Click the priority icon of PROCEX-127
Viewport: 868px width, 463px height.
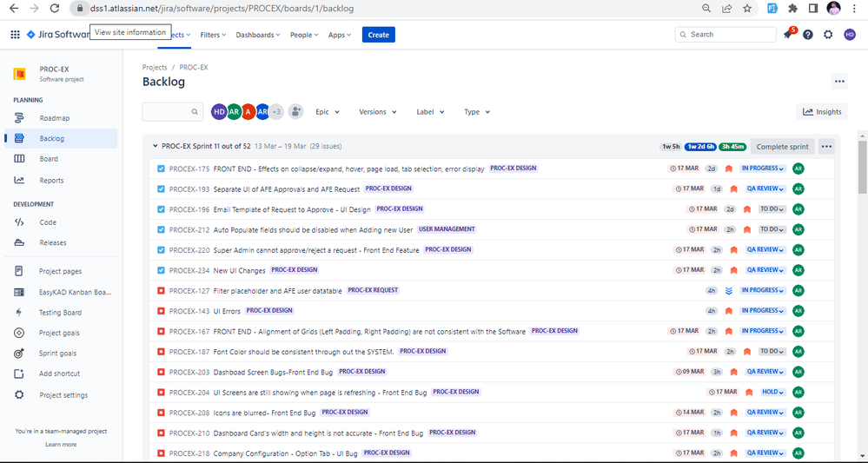click(x=728, y=290)
